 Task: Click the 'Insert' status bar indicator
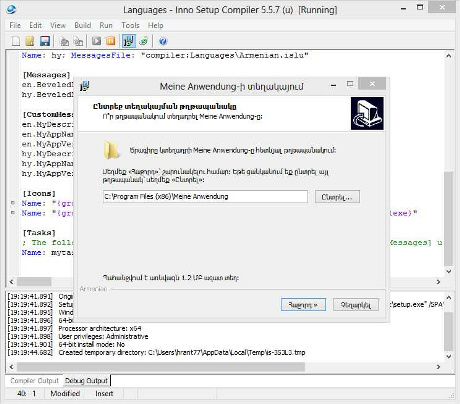(x=104, y=394)
